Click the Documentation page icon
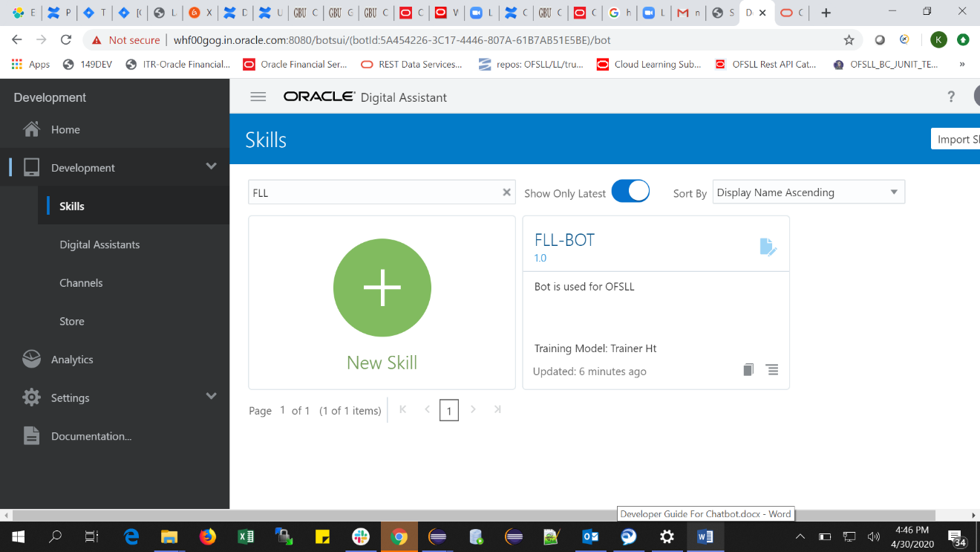Image resolution: width=980 pixels, height=552 pixels. [x=31, y=436]
